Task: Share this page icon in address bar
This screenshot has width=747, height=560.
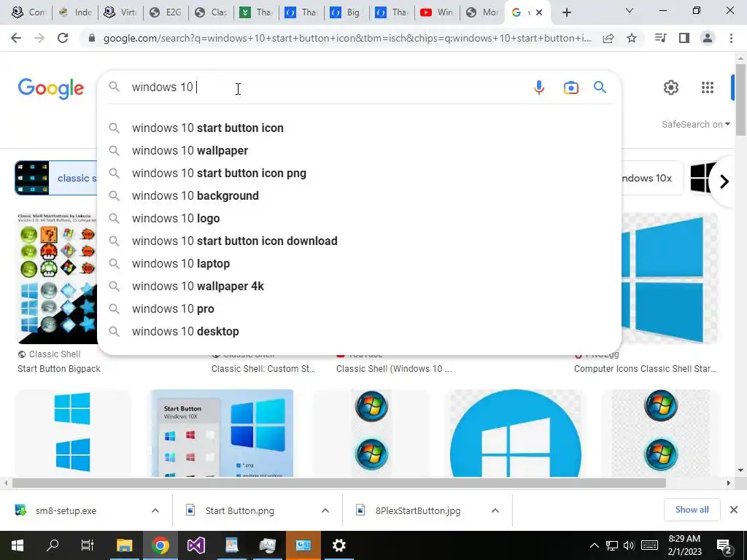Action: pyautogui.click(x=608, y=38)
